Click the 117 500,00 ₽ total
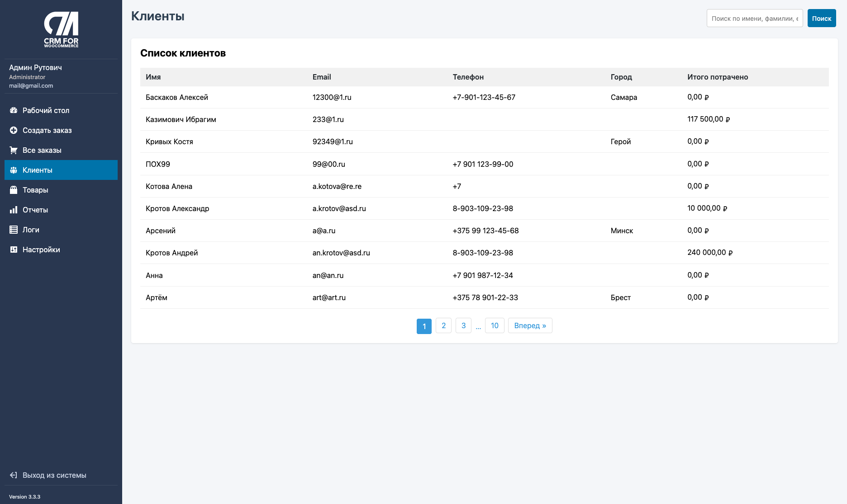The height and width of the screenshot is (504, 847). 709,119
